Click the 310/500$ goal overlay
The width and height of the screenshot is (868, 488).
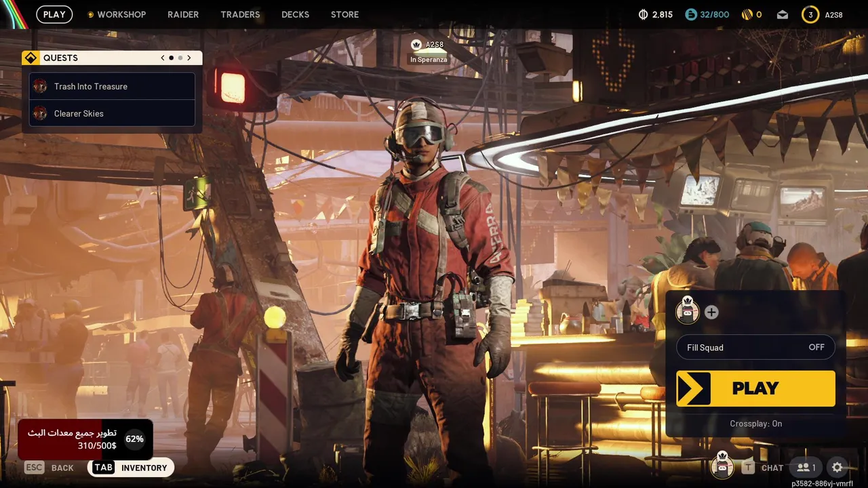85,439
